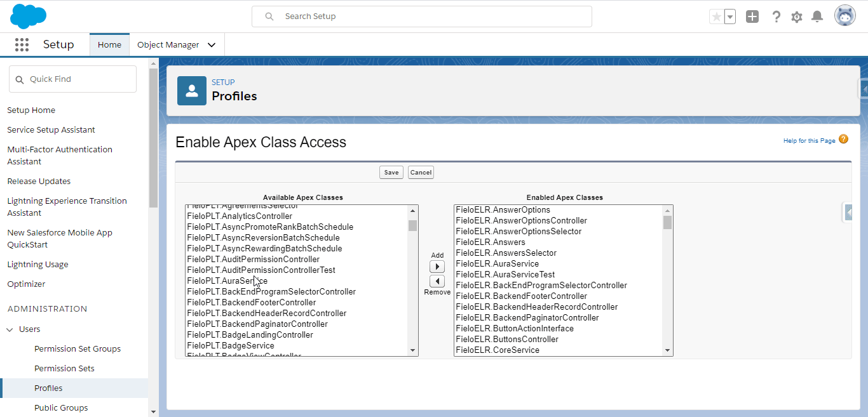Collapse the Users tree section
Screen dimensions: 868x417
(10, 329)
